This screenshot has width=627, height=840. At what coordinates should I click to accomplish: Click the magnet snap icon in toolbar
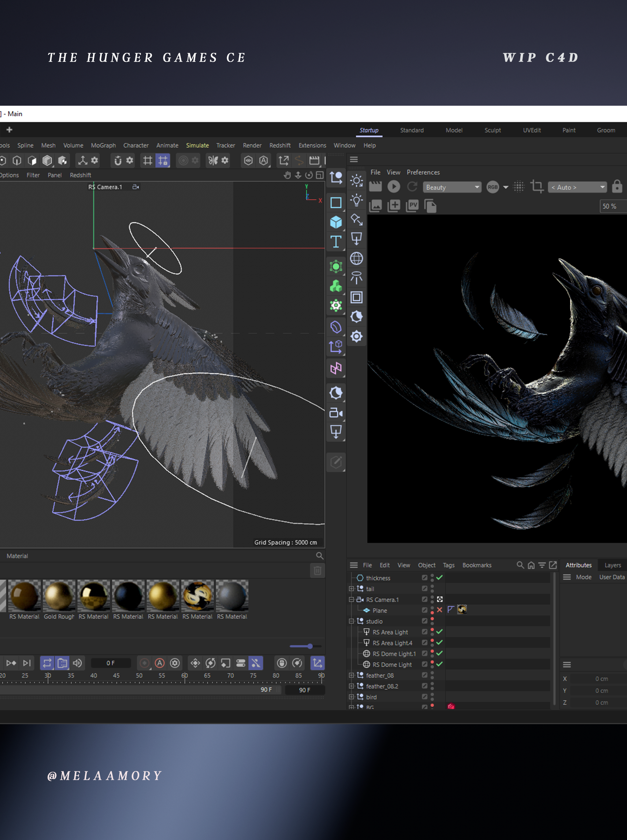pos(118,161)
